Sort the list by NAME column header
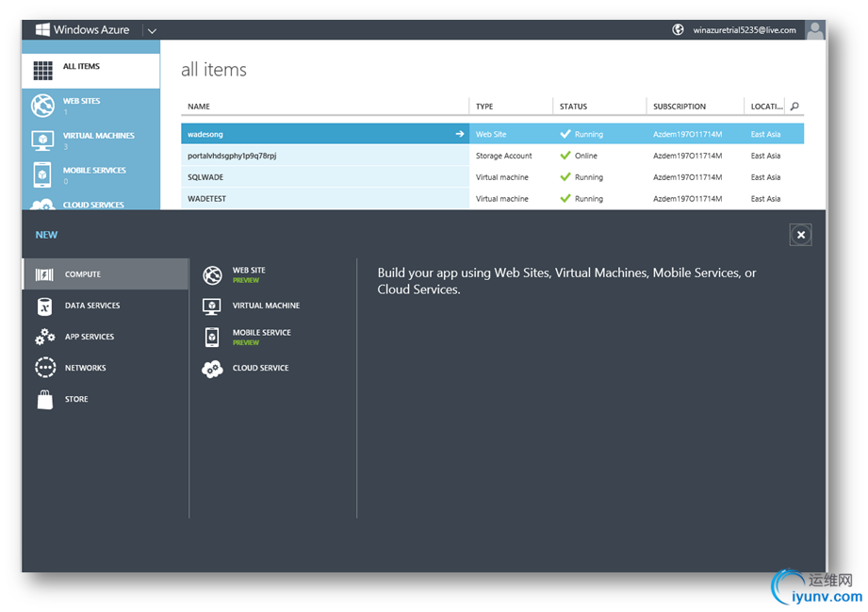 [199, 107]
